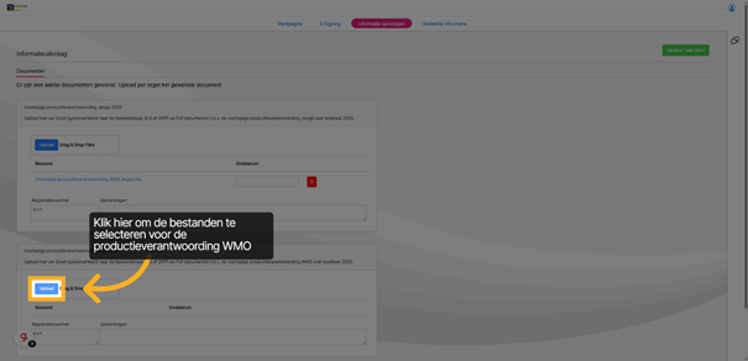The width and height of the screenshot is (748, 361).
Task: Select the Documenten sub-tab
Action: [31, 71]
